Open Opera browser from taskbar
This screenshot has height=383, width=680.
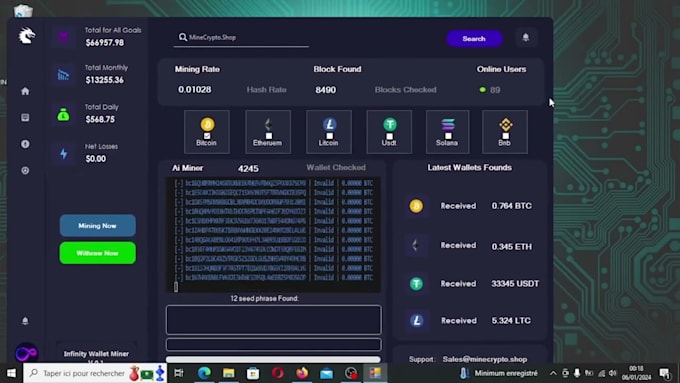[278, 373]
